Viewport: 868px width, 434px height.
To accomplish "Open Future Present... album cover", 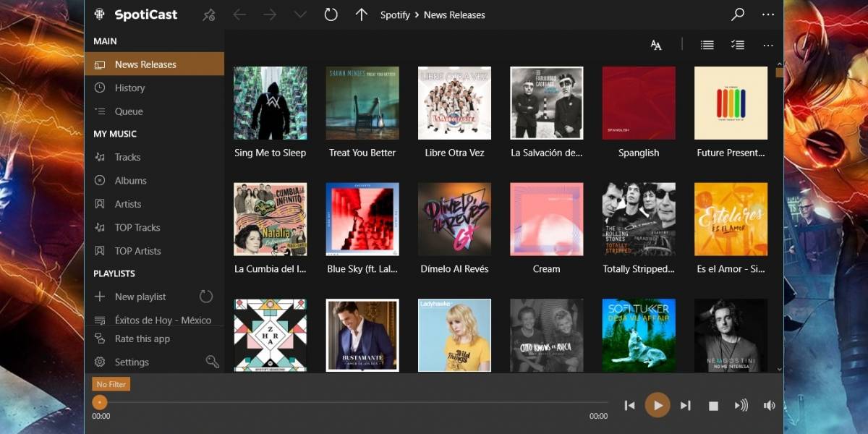I will click(x=731, y=103).
